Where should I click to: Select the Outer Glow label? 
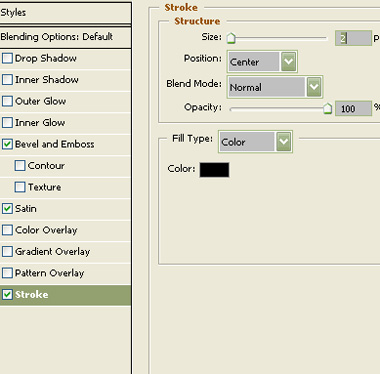40,101
